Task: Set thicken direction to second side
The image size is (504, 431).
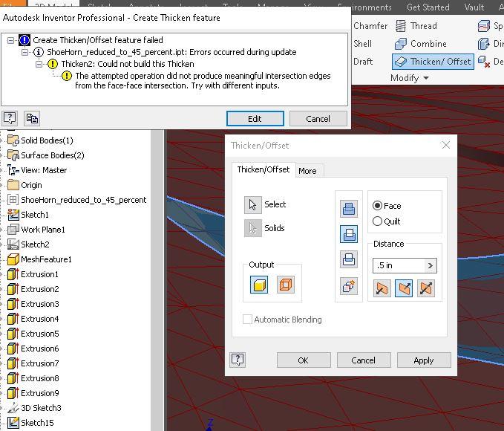Action: 403,288
